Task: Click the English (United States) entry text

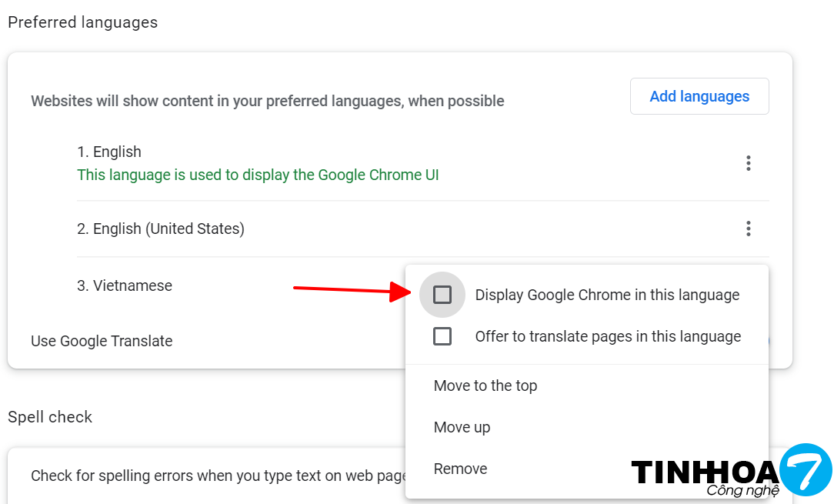Action: click(161, 229)
